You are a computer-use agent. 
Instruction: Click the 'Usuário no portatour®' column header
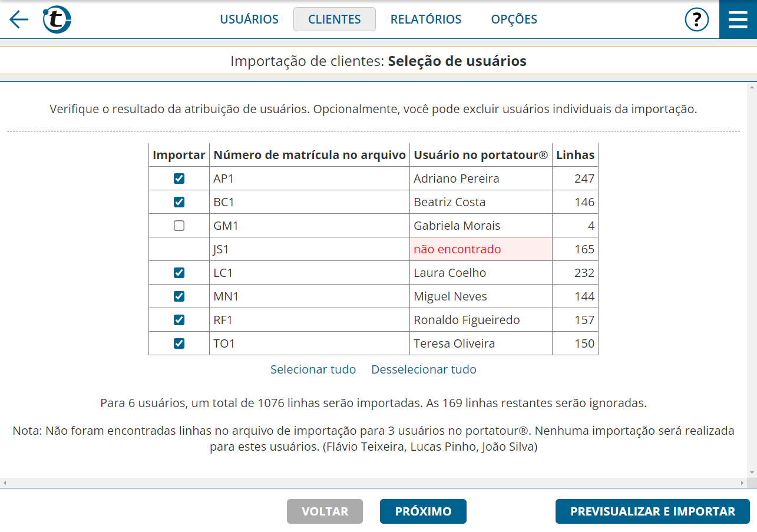point(481,155)
